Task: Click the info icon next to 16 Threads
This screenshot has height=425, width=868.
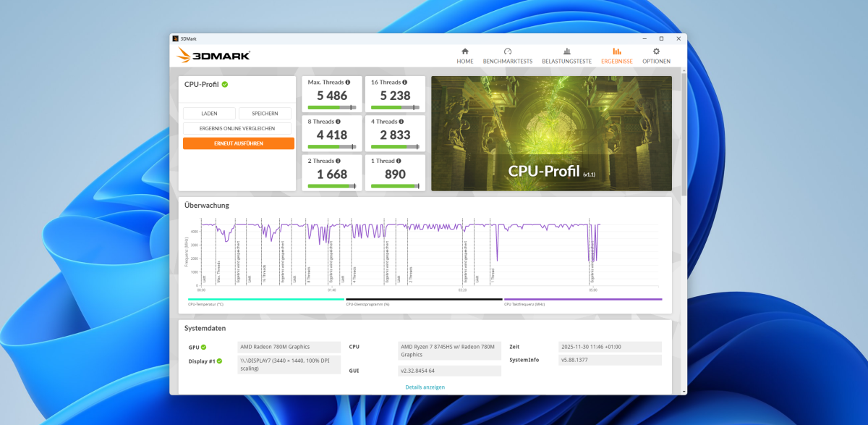Action: point(405,83)
